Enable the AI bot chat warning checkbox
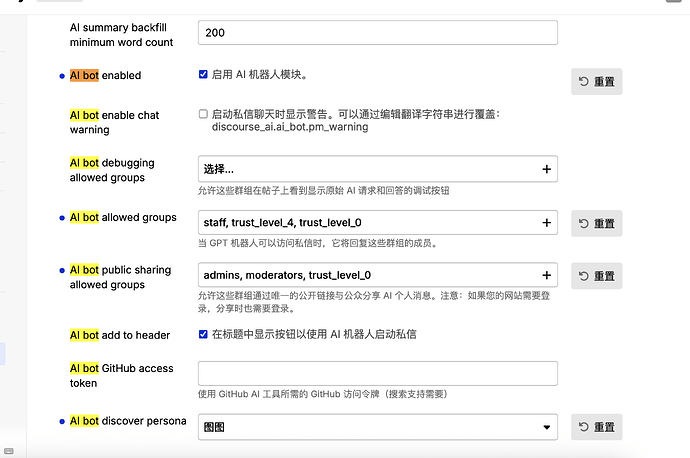This screenshot has height=458, width=690. coord(204,114)
